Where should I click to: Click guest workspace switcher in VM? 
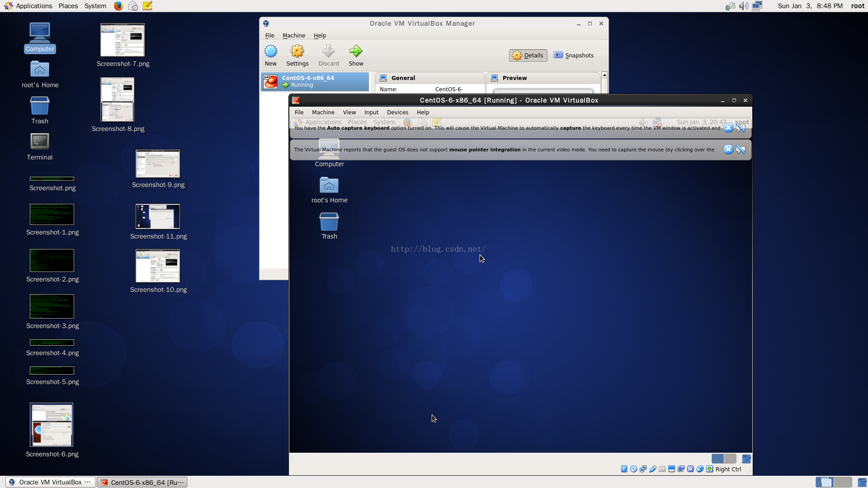pyautogui.click(x=724, y=459)
